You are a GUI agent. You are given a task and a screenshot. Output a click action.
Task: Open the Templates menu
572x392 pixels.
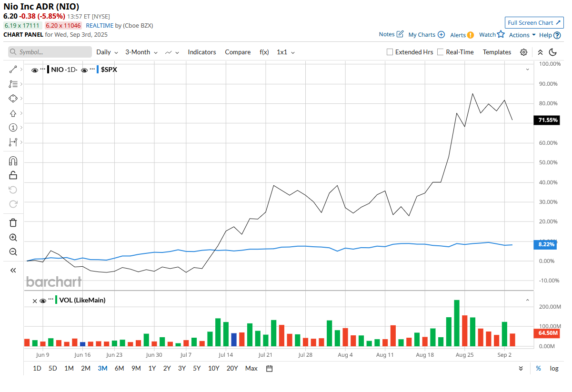pos(497,52)
